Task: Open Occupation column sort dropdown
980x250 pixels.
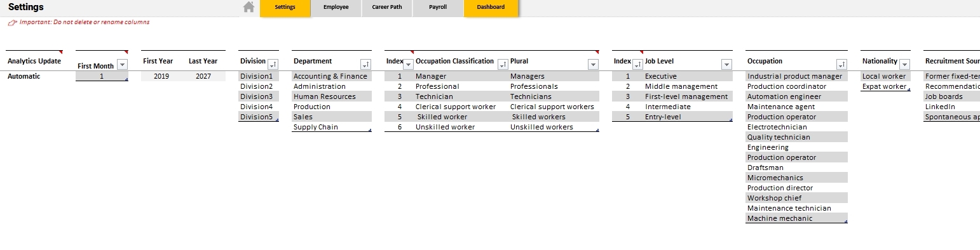Action: pos(842,65)
